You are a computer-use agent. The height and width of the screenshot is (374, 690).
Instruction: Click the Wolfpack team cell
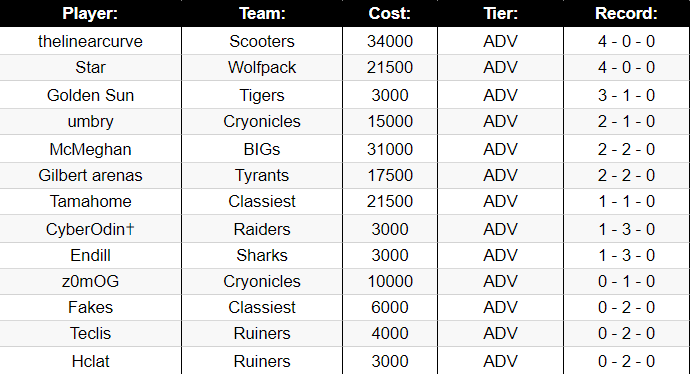(x=262, y=67)
